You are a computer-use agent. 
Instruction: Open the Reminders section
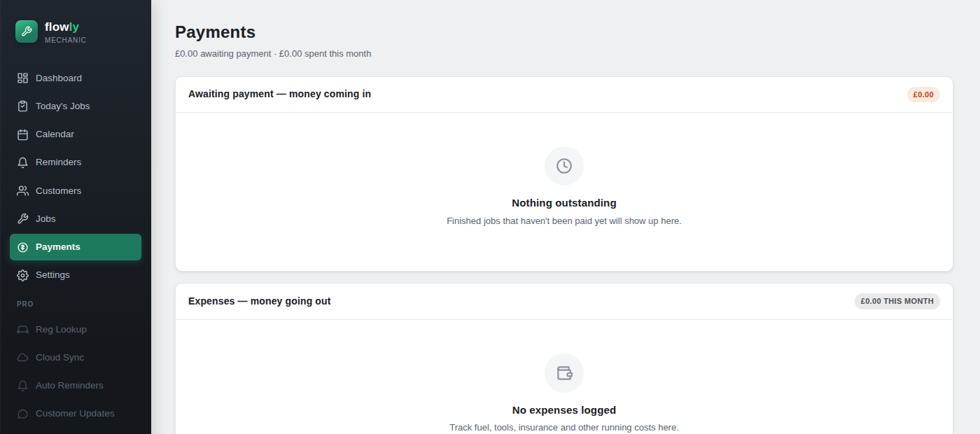coord(76,162)
